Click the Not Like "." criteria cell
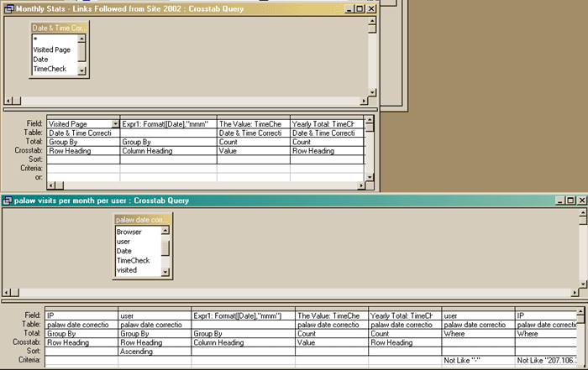The image size is (588, 370). (476, 360)
